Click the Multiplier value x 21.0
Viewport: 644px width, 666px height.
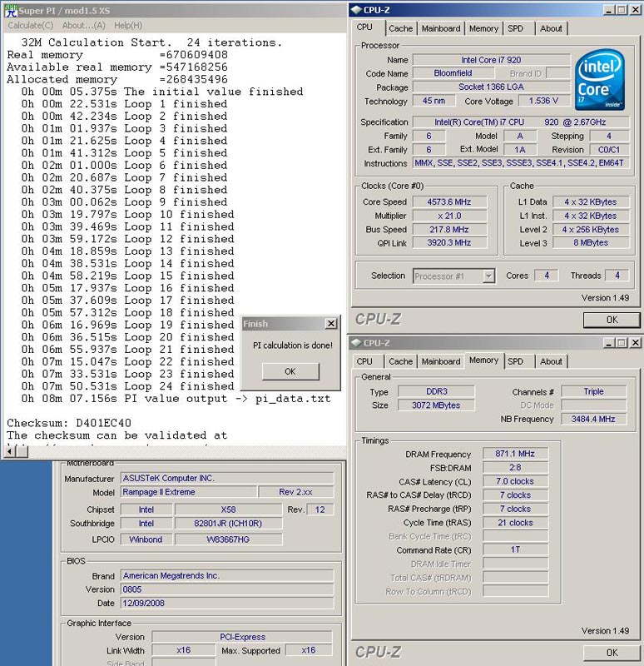point(449,216)
